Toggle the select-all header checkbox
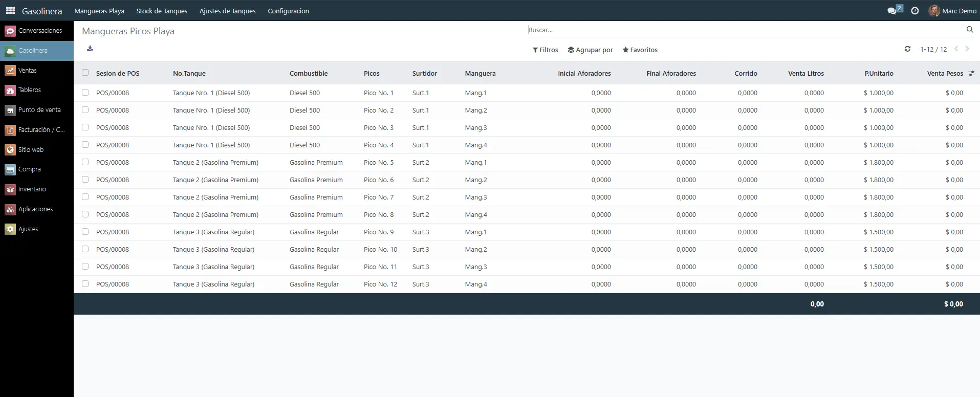 (85, 73)
